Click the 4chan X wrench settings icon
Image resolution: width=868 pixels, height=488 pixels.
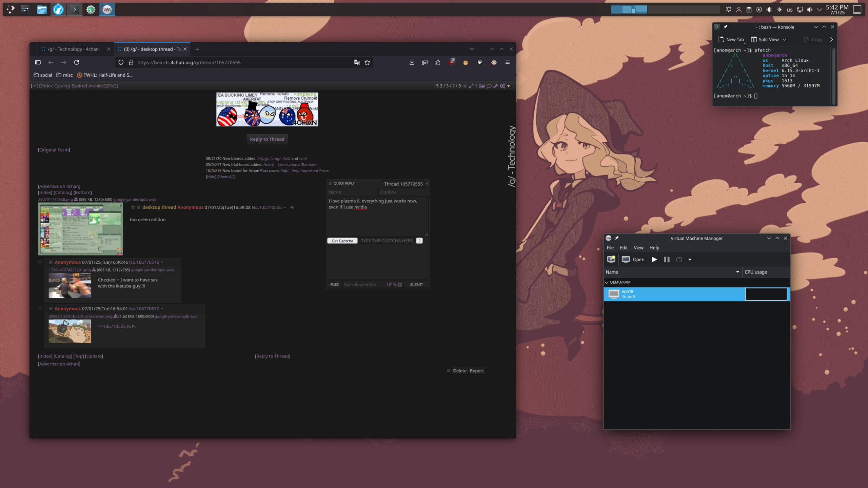496,86
